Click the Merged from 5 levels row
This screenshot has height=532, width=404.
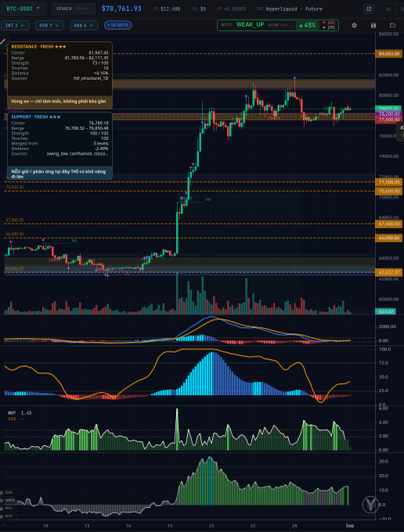click(x=60, y=143)
